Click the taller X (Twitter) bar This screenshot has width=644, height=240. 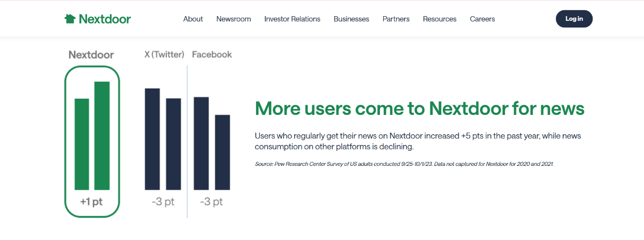tap(152, 139)
